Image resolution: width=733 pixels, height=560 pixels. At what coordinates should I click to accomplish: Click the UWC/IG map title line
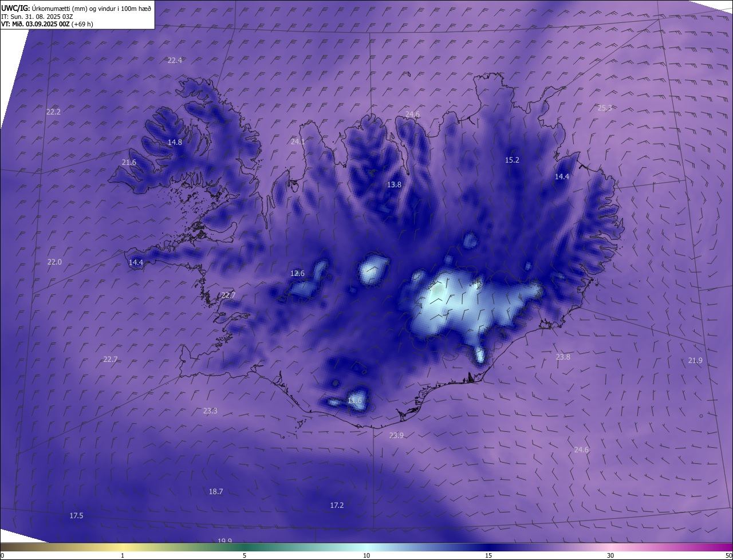pos(76,8)
